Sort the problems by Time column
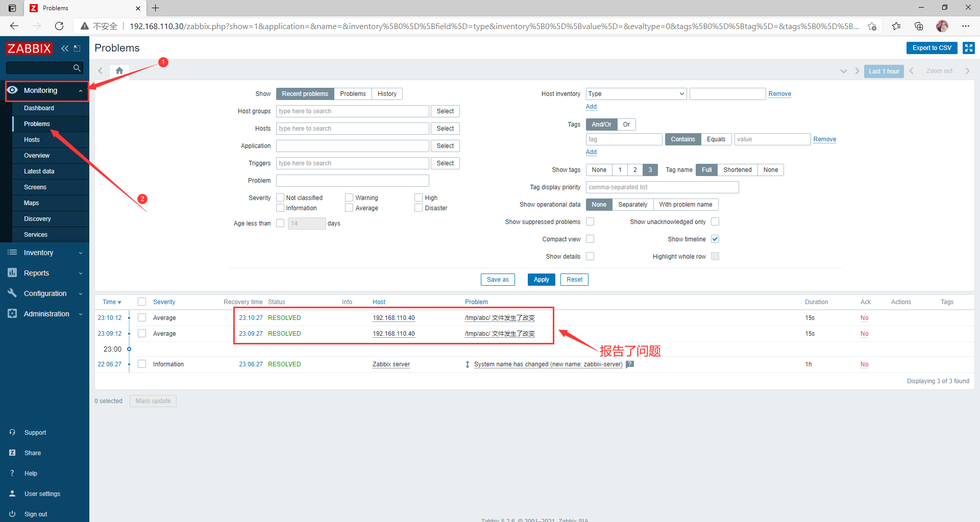The height and width of the screenshot is (522, 980). click(x=112, y=302)
